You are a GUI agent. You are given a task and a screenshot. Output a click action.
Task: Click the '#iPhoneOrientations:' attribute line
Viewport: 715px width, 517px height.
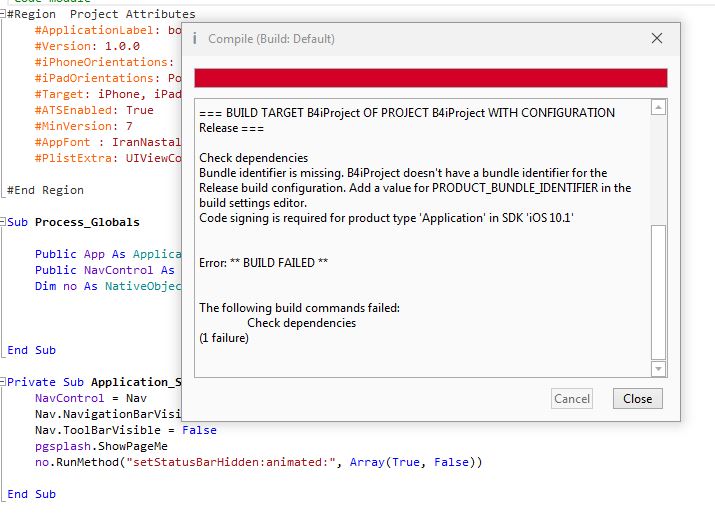pyautogui.click(x=104, y=62)
